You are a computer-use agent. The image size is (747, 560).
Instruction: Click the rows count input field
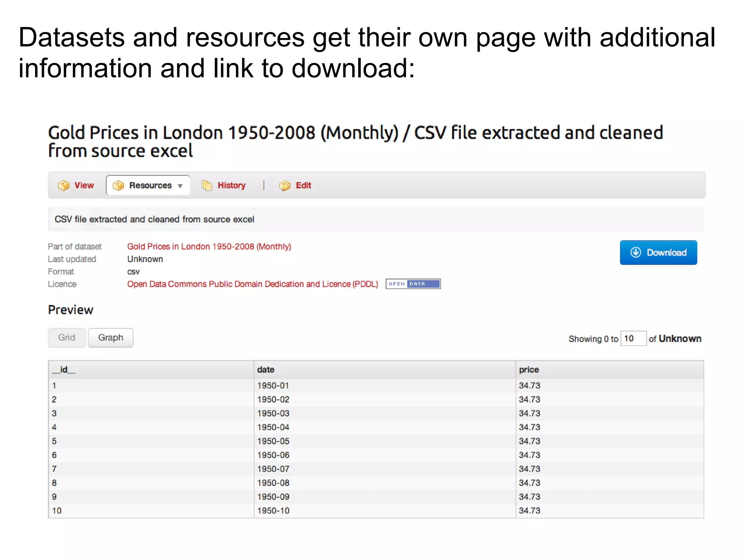(633, 339)
